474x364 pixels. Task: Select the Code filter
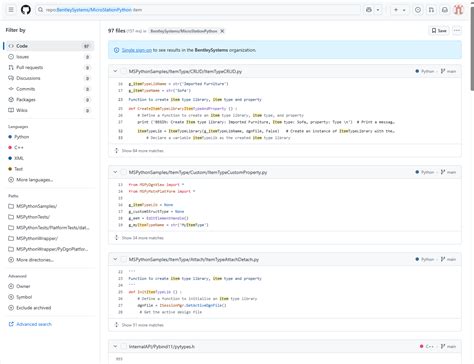pyautogui.click(x=49, y=46)
